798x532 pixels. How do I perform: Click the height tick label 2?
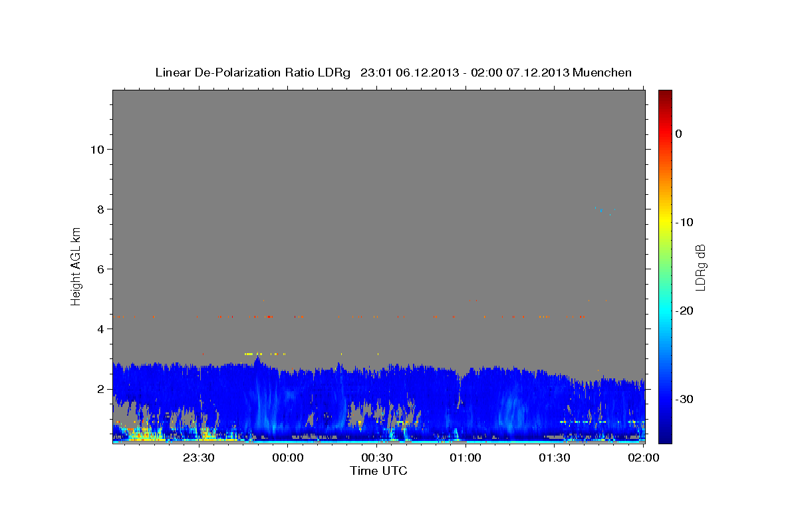100,388
